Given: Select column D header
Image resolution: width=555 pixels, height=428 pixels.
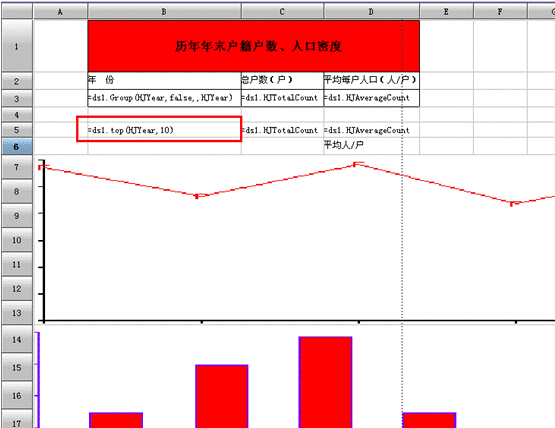Looking at the screenshot, I should [371, 12].
